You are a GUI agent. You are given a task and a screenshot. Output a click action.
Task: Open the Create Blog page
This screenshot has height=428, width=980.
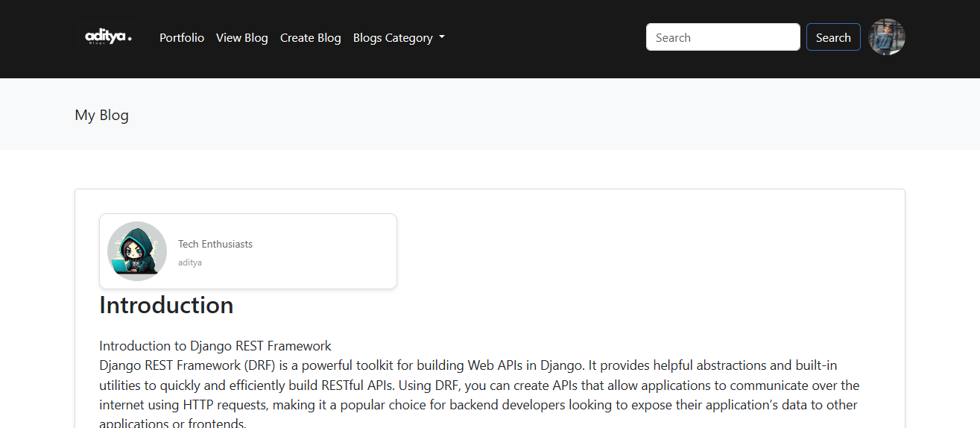[310, 38]
